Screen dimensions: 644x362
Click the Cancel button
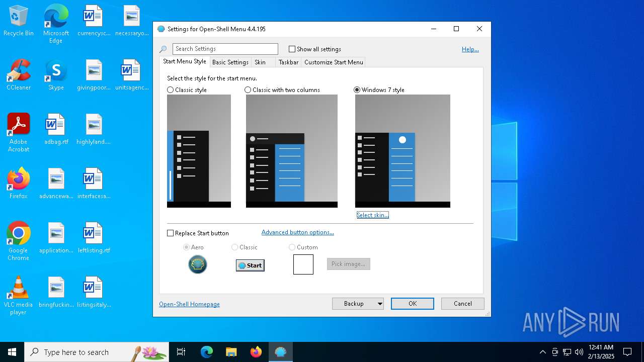[x=463, y=304]
